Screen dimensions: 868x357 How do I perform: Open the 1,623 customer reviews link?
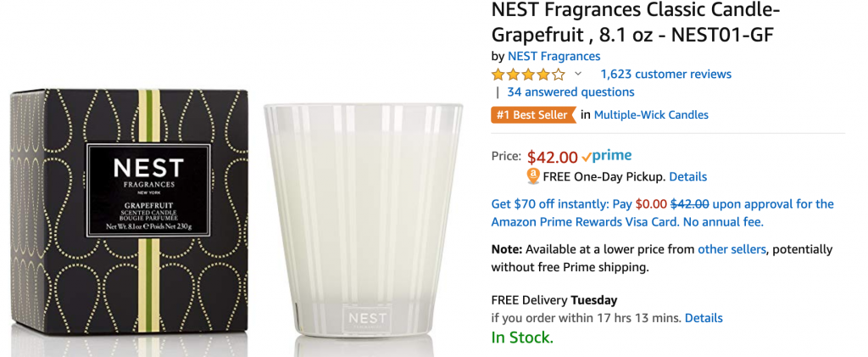tap(665, 75)
